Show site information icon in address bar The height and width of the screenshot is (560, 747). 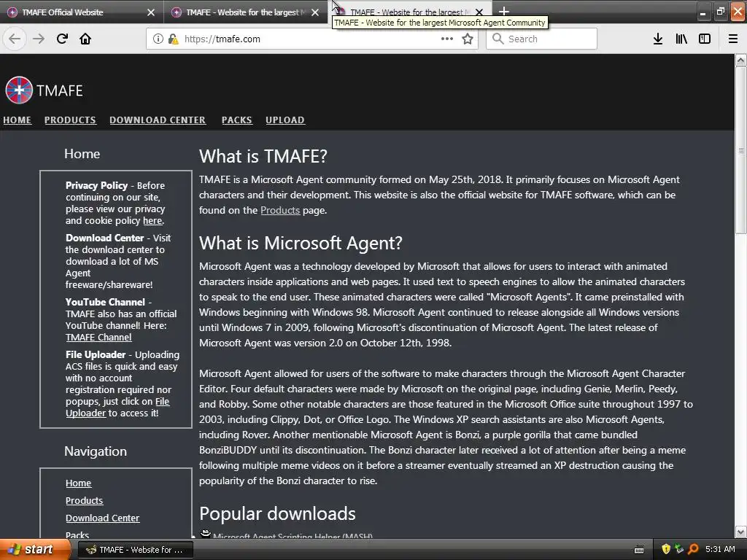point(158,39)
